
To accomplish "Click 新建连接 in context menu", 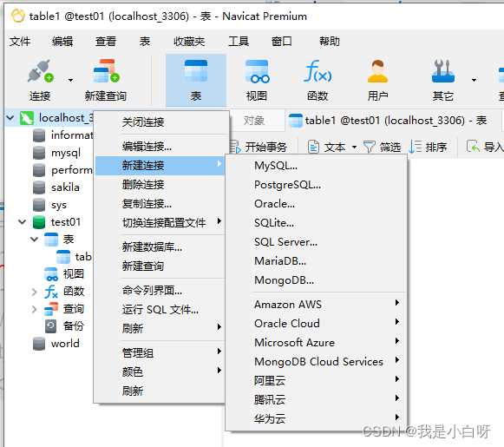I will click(160, 166).
